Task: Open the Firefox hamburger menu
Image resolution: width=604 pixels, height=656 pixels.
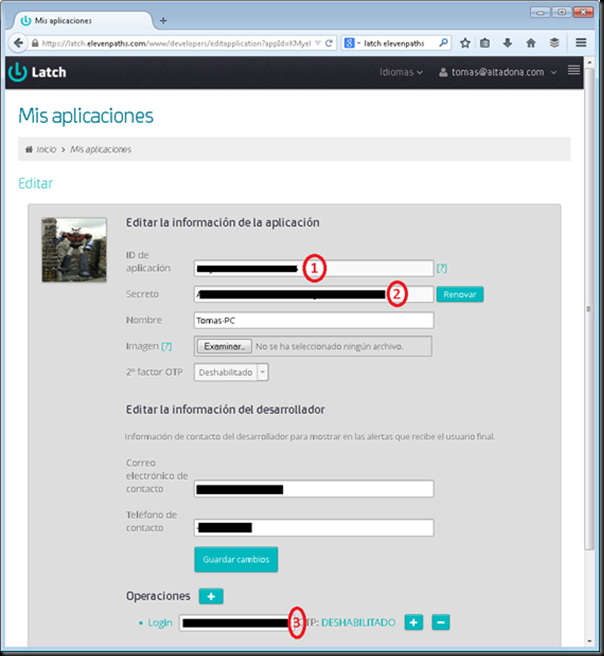Action: [581, 43]
